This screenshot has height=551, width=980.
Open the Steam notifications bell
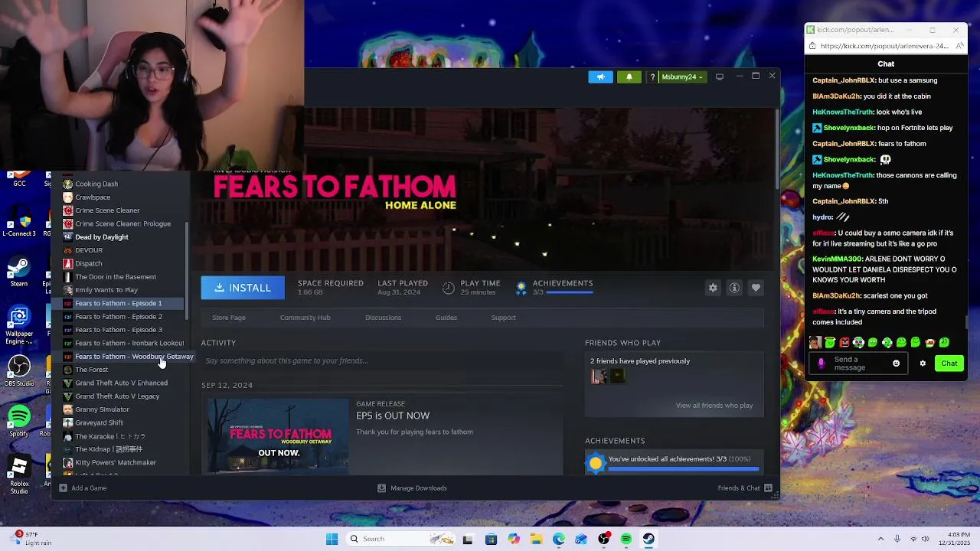[x=629, y=77]
